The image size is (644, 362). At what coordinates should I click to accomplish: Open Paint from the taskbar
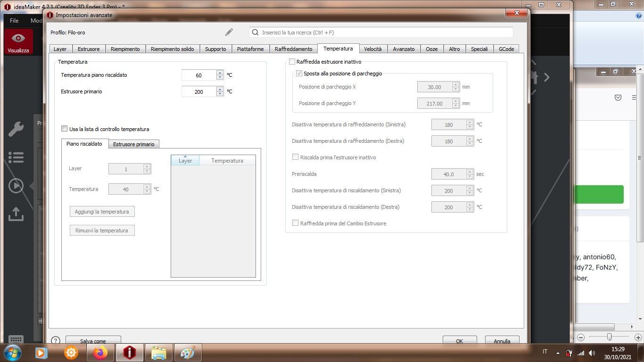pyautogui.click(x=188, y=353)
